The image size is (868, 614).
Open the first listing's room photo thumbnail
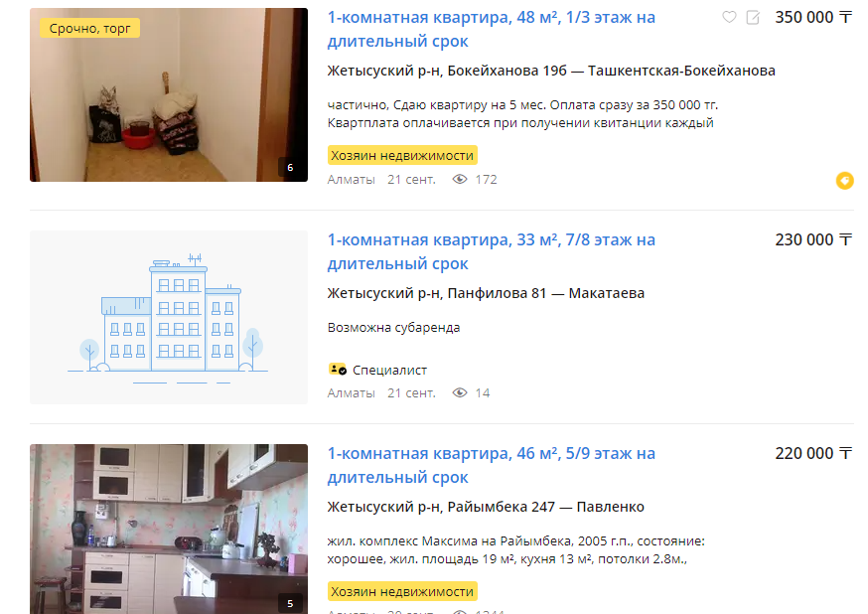pos(169,94)
